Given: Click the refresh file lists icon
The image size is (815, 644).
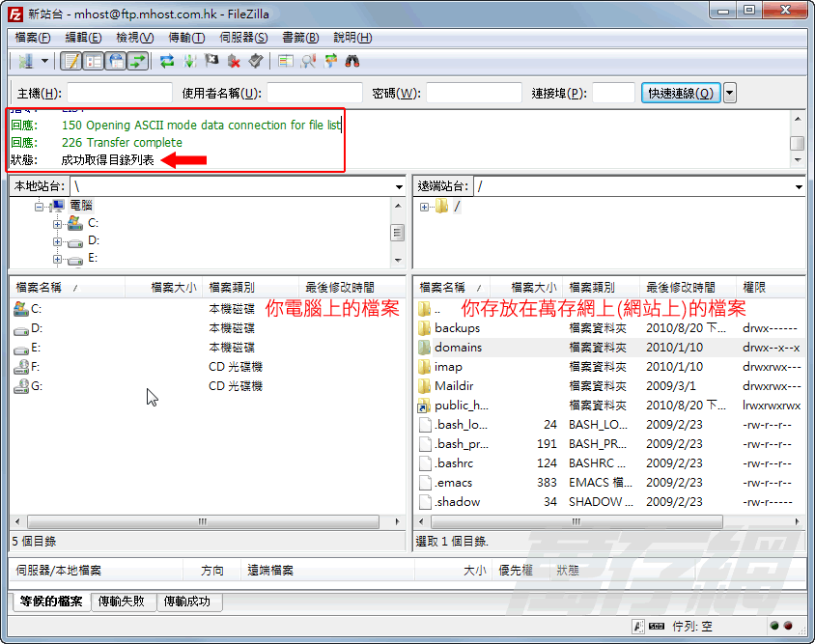Looking at the screenshot, I should point(167,62).
